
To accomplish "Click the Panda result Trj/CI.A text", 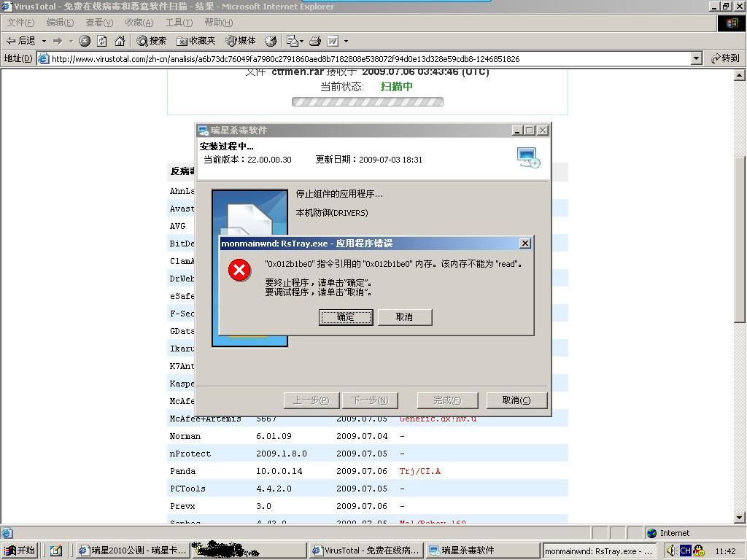I will click(x=419, y=471).
